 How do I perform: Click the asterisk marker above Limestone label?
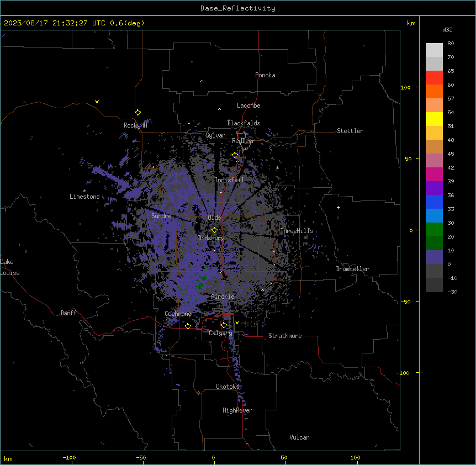click(x=84, y=191)
